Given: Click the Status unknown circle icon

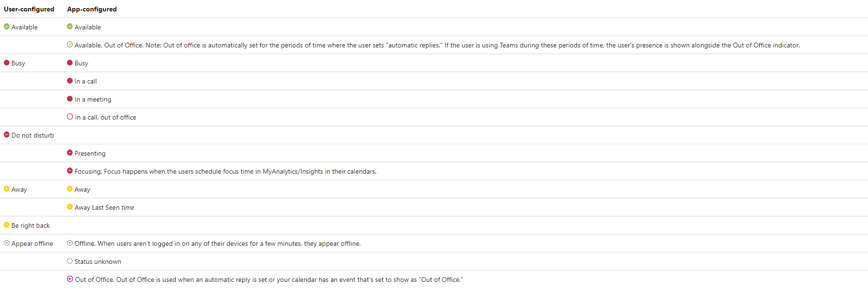Looking at the screenshot, I should click(70, 261).
